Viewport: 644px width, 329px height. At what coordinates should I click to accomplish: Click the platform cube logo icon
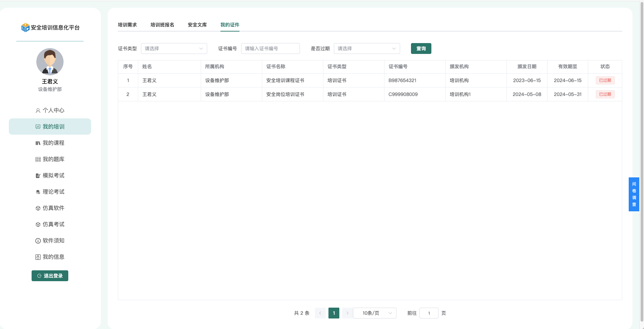point(25,27)
